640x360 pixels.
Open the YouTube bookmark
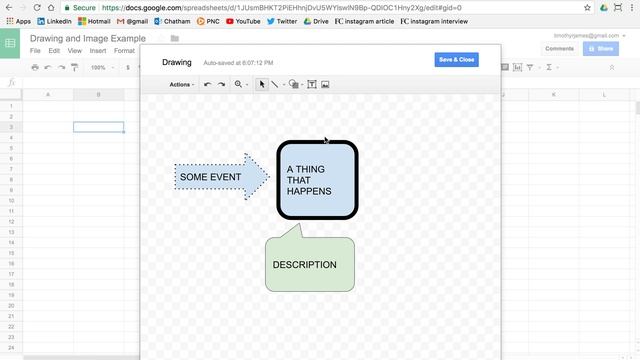coord(243,21)
